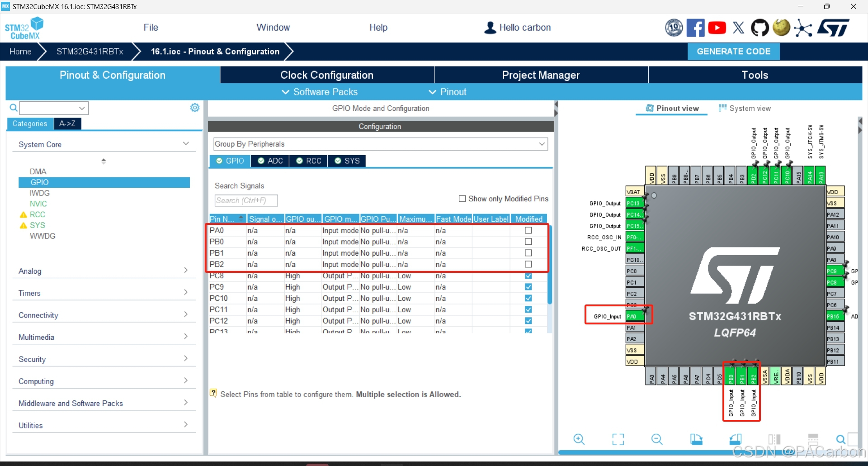Click the X social icon

738,28
